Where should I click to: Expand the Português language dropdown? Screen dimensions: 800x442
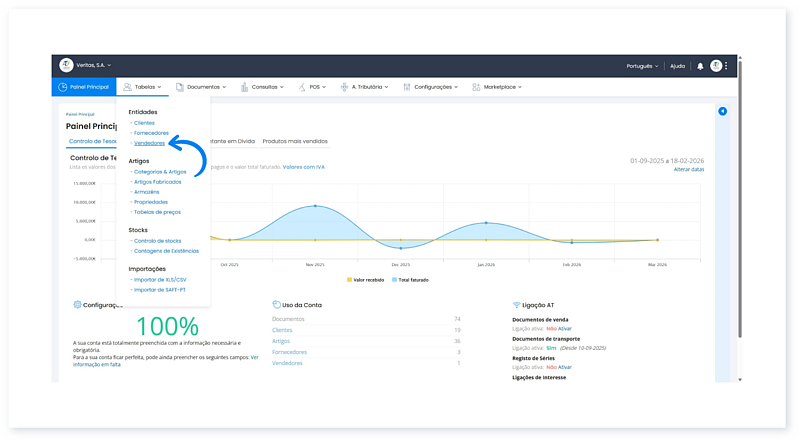point(642,66)
